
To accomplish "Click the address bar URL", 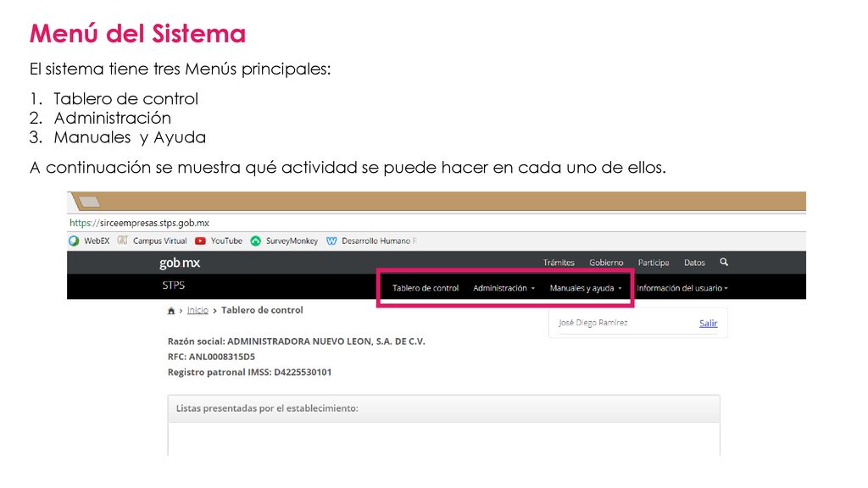I will point(140,223).
